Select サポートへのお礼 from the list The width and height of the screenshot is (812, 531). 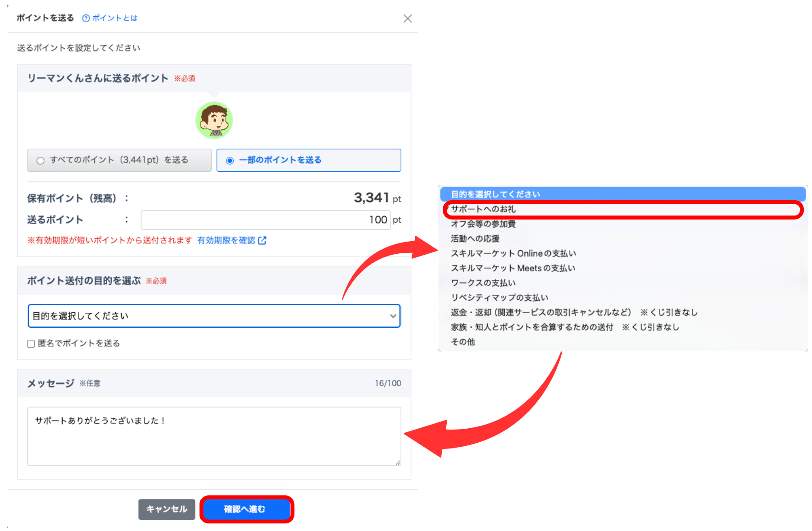point(482,209)
